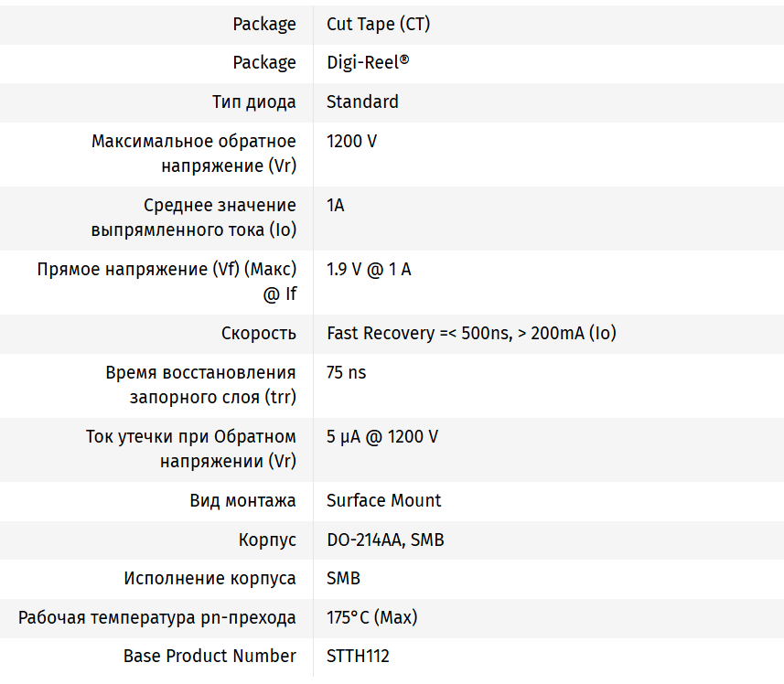The height and width of the screenshot is (684, 784).
Task: Click the 'DO-214AA, SMB' case value
Action: click(385, 540)
